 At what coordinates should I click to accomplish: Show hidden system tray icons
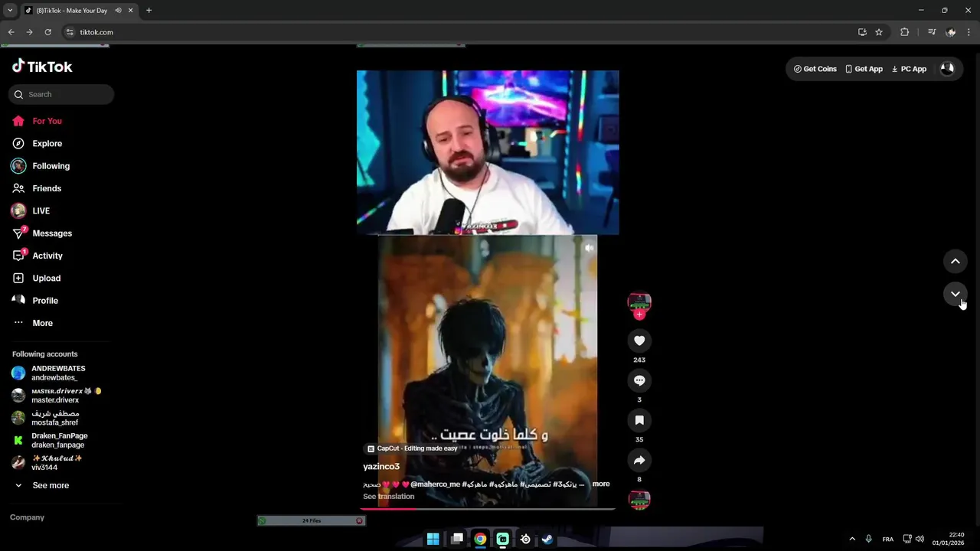coord(852,539)
